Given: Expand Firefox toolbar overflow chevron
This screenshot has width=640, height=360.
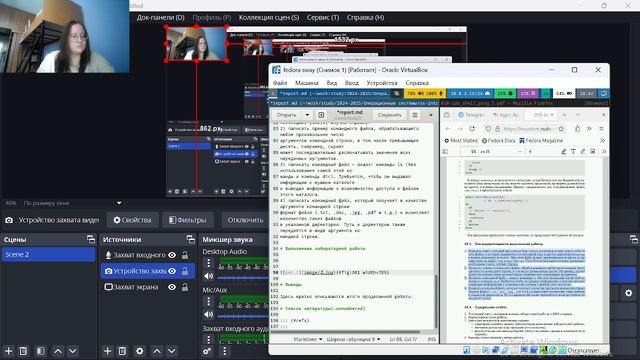Looking at the screenshot, I should pos(589,129).
